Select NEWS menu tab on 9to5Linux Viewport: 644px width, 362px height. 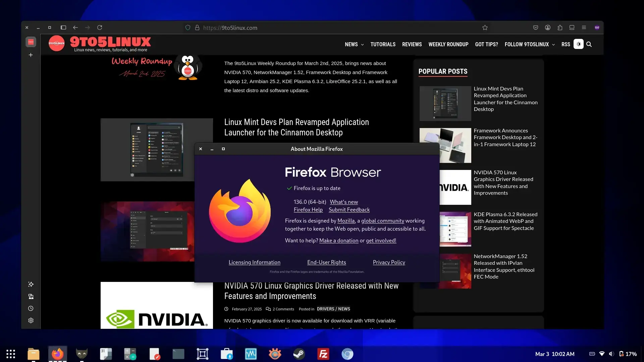tap(351, 44)
